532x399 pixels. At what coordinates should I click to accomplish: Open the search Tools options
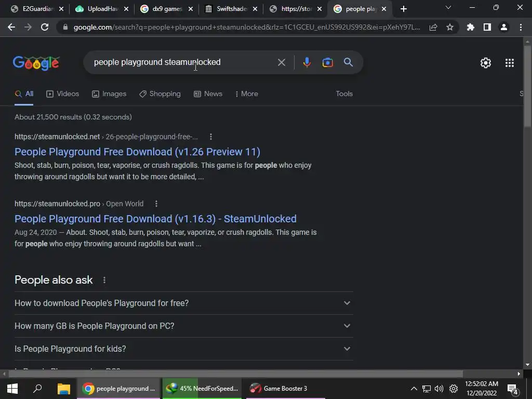(344, 94)
